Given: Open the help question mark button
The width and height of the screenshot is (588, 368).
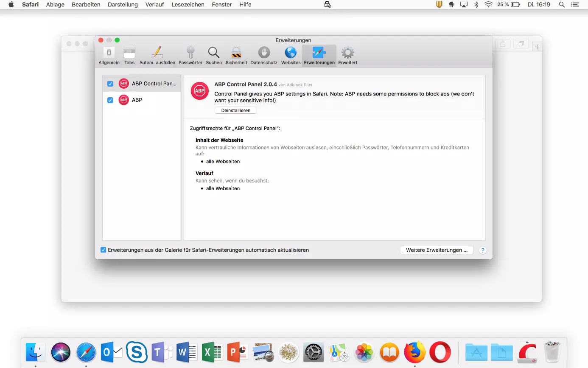Looking at the screenshot, I should [x=483, y=250].
